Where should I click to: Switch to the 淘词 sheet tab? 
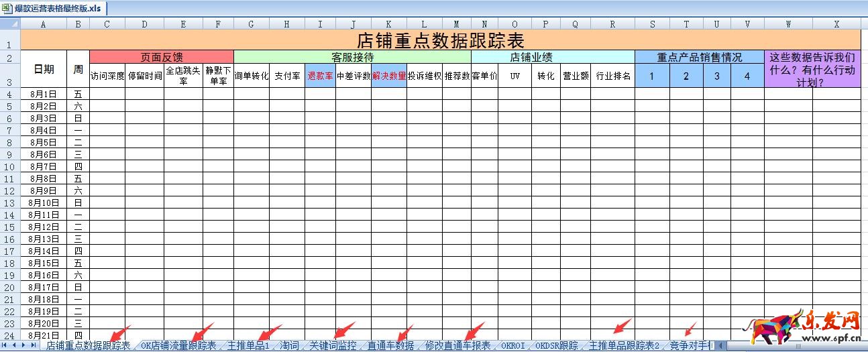click(x=290, y=346)
